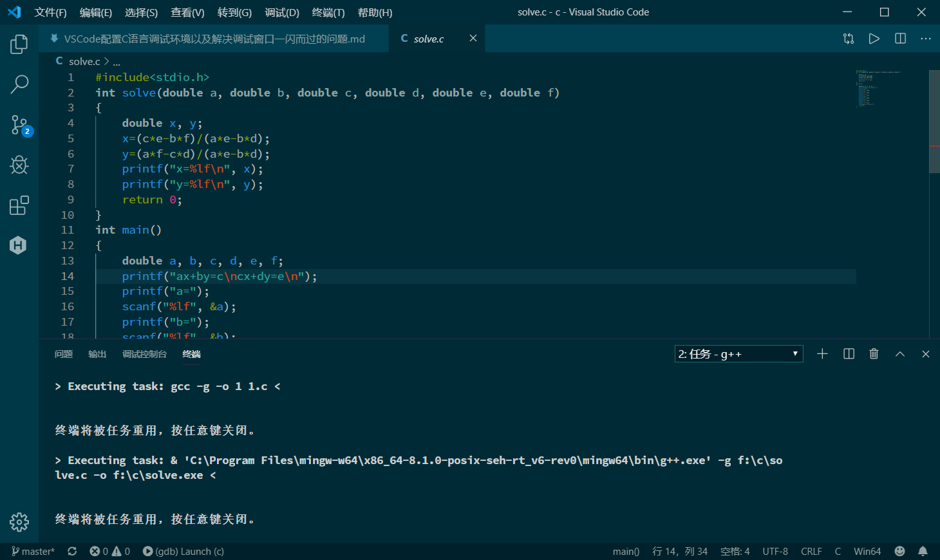Open the 查看(V) menu
The height and width of the screenshot is (560, 940).
(187, 12)
